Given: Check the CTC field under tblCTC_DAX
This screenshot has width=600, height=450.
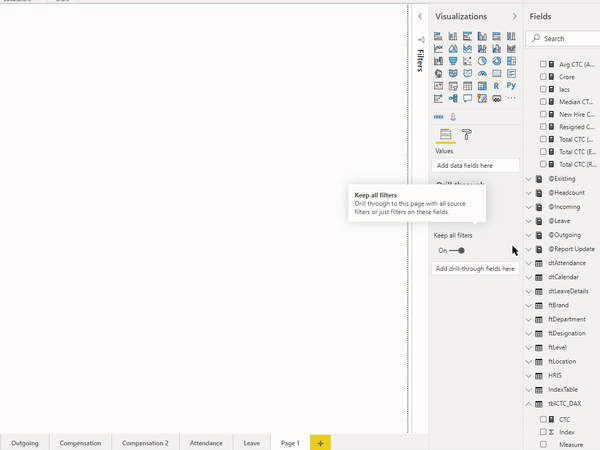Looking at the screenshot, I should (x=543, y=419).
